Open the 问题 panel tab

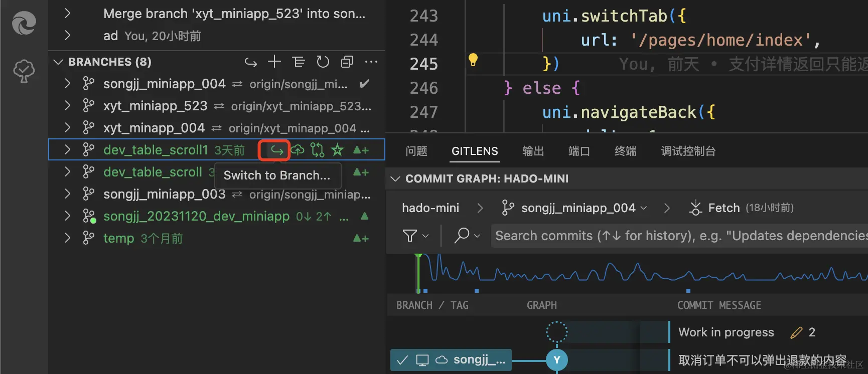[416, 151]
